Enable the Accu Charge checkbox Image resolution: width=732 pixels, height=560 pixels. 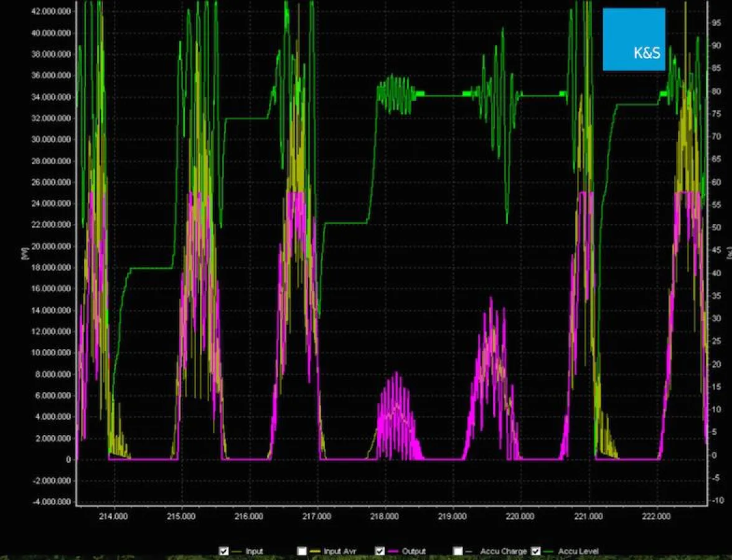click(x=457, y=551)
